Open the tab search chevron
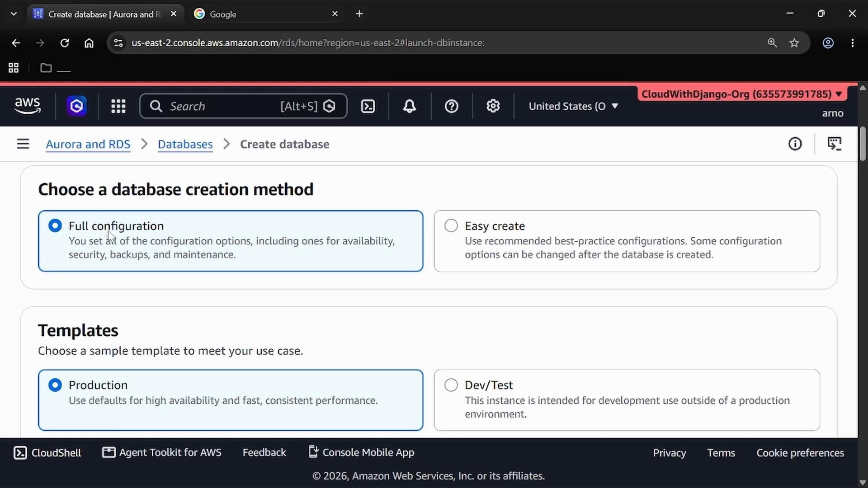The width and height of the screenshot is (868, 488). click(14, 14)
